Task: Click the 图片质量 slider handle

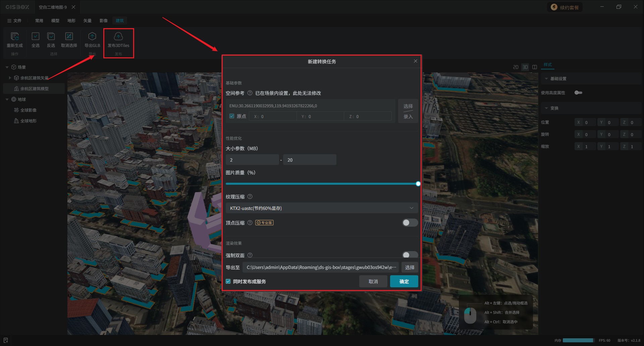Action: [418, 184]
